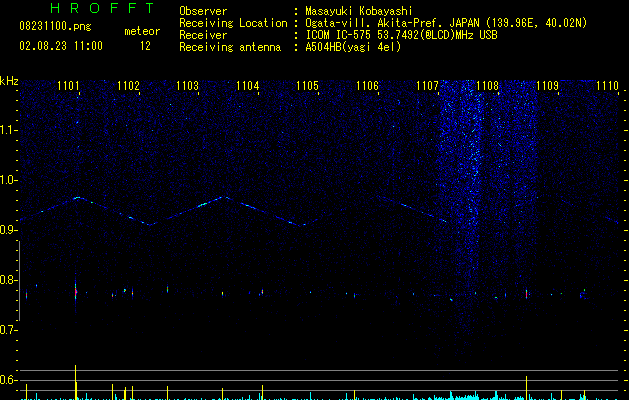Click the 1108 time marker
The width and height of the screenshot is (629, 400).
point(487,86)
